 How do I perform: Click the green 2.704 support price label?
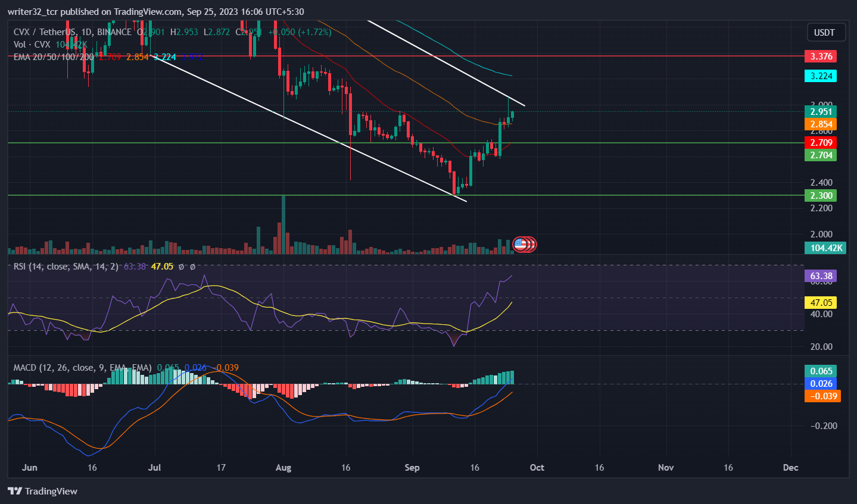point(821,155)
